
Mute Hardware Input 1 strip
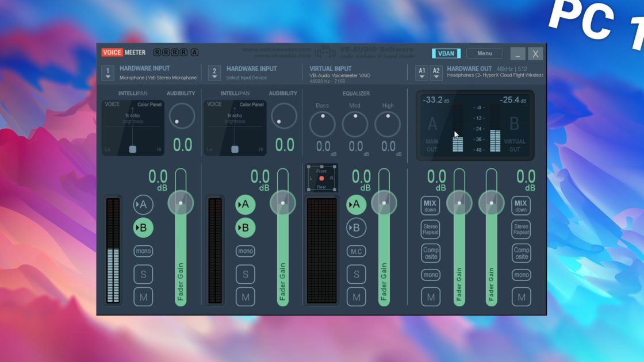coord(143,296)
